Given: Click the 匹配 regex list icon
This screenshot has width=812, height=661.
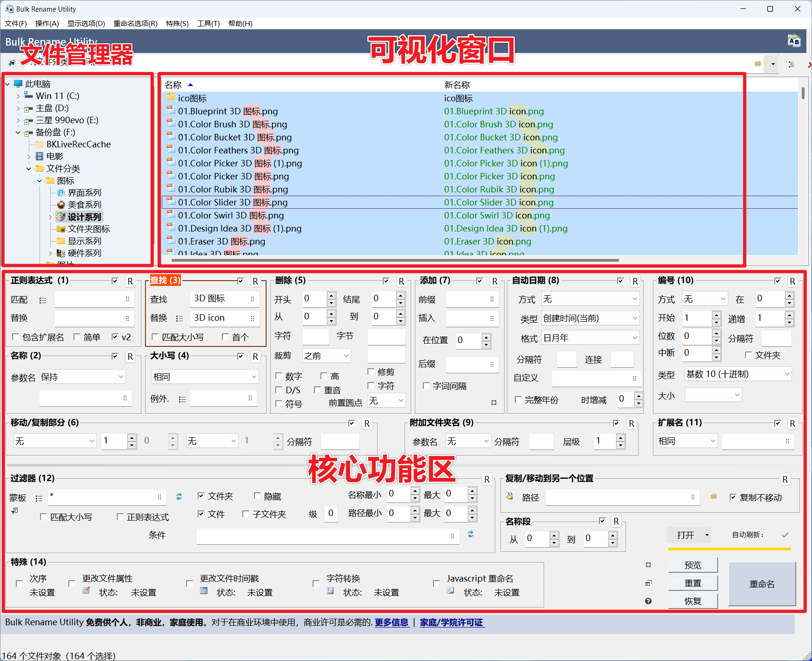Looking at the screenshot, I should tap(43, 300).
